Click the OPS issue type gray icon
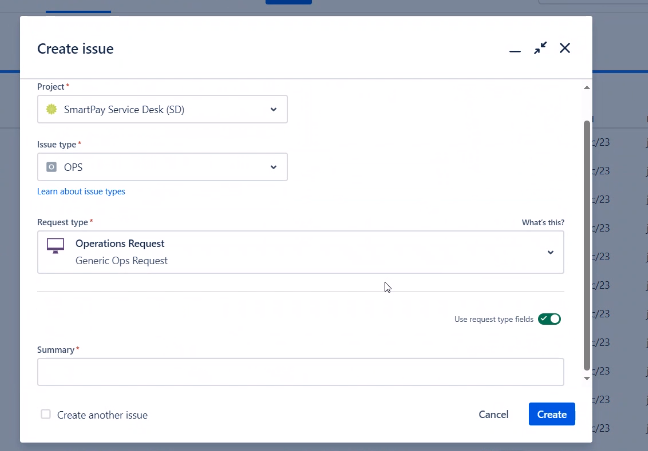 pos(51,167)
